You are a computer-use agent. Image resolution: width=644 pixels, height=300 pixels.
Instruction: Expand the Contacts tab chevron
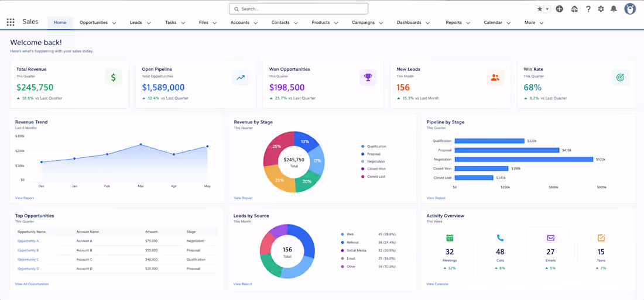coord(297,23)
